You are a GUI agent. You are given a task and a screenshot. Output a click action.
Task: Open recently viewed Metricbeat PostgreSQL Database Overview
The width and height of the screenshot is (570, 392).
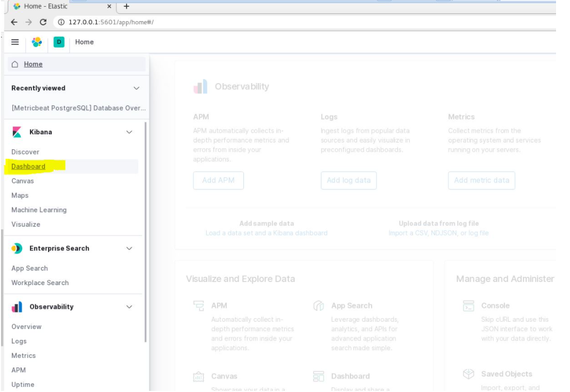tap(79, 108)
